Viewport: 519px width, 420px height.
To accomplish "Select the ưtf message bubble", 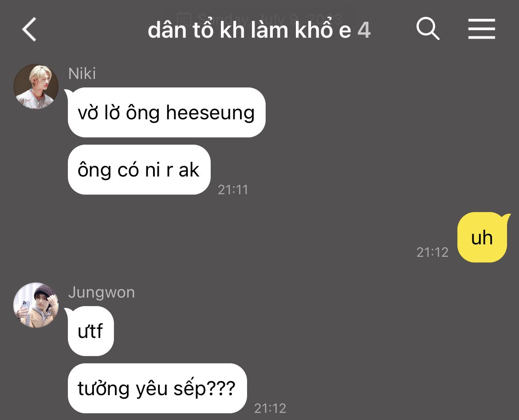I will tap(90, 331).
